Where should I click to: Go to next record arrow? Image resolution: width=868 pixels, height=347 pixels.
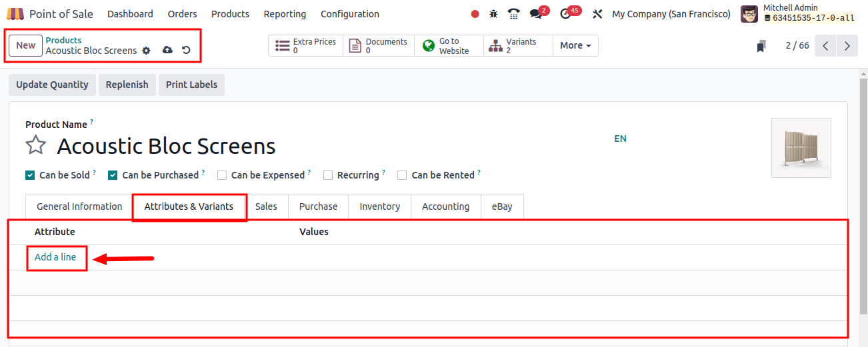(847, 46)
